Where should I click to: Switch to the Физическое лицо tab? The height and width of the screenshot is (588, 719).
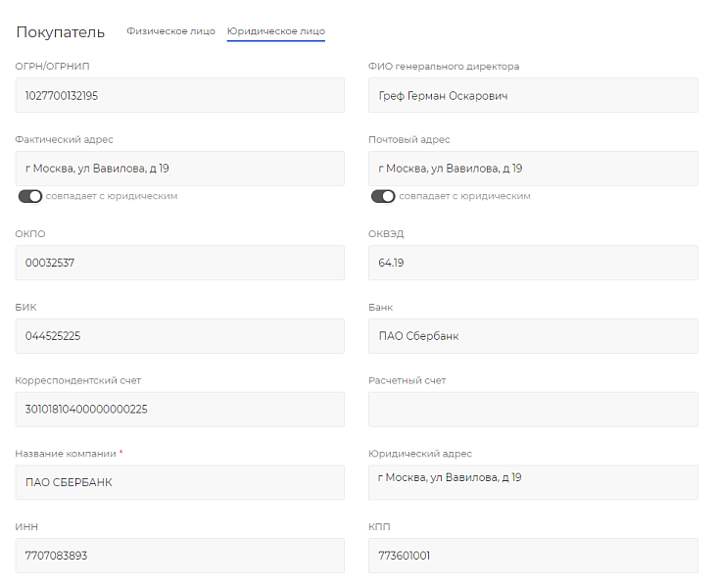(x=170, y=31)
